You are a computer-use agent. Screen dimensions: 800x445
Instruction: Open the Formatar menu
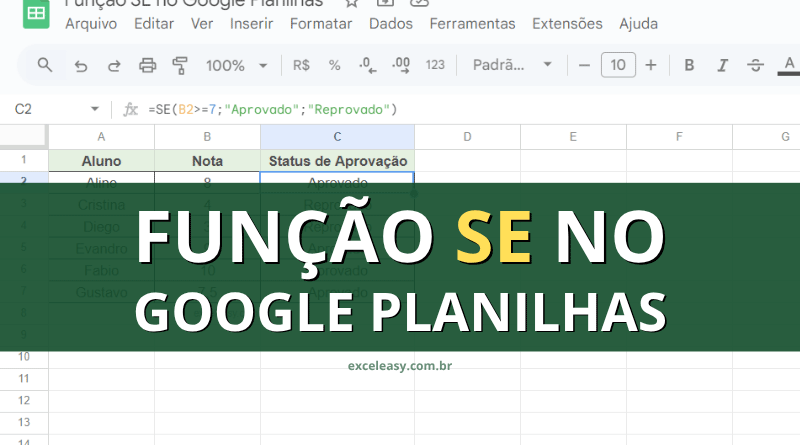[321, 24]
